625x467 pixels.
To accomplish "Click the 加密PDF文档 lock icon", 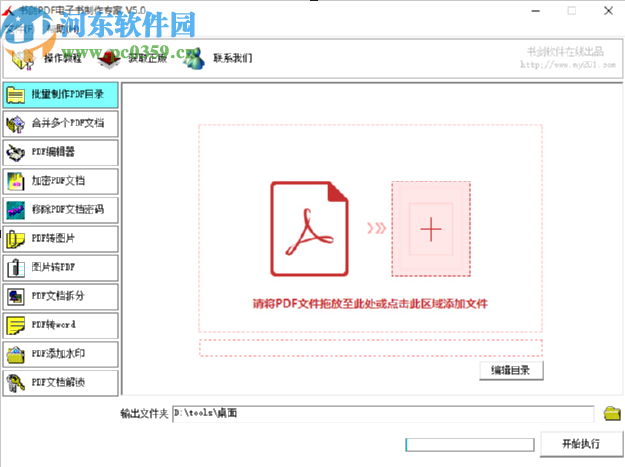I will coord(16,181).
